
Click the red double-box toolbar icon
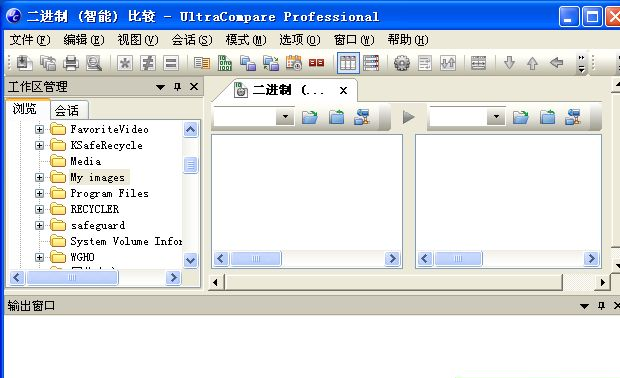(x=316, y=63)
